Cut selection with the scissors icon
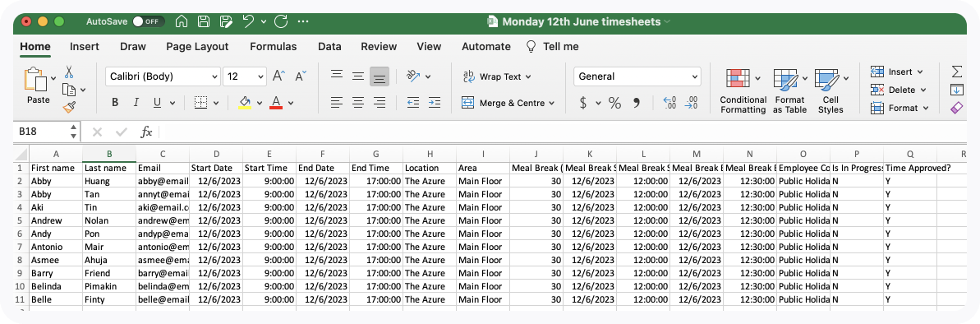This screenshot has width=980, height=324. (x=69, y=72)
